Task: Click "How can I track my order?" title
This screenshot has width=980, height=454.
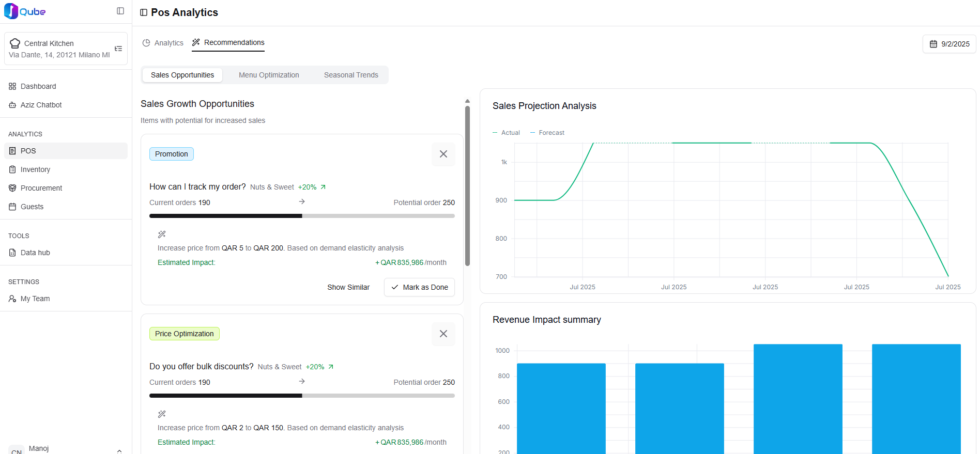Action: coord(197,186)
